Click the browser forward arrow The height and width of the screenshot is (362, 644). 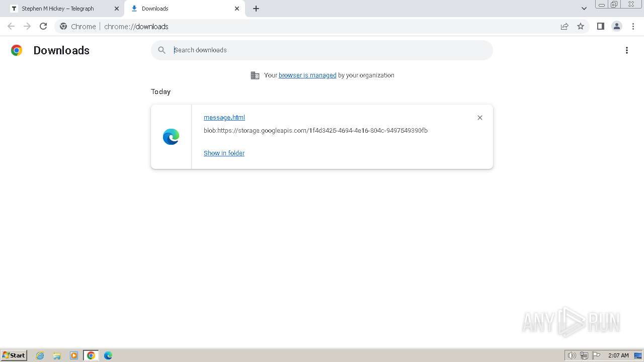pos(27,26)
